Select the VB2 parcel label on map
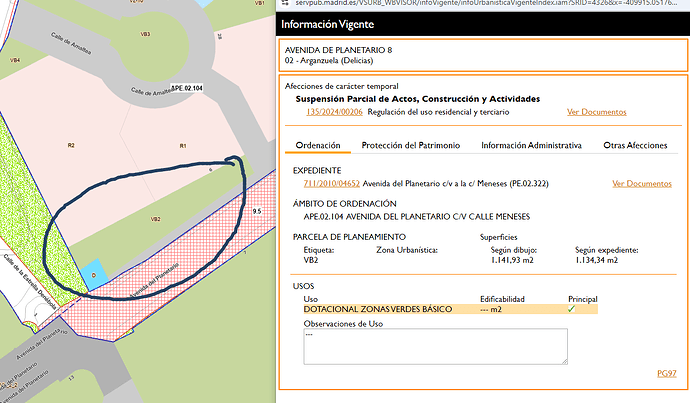Screen dimensions: 690x403 155,218
